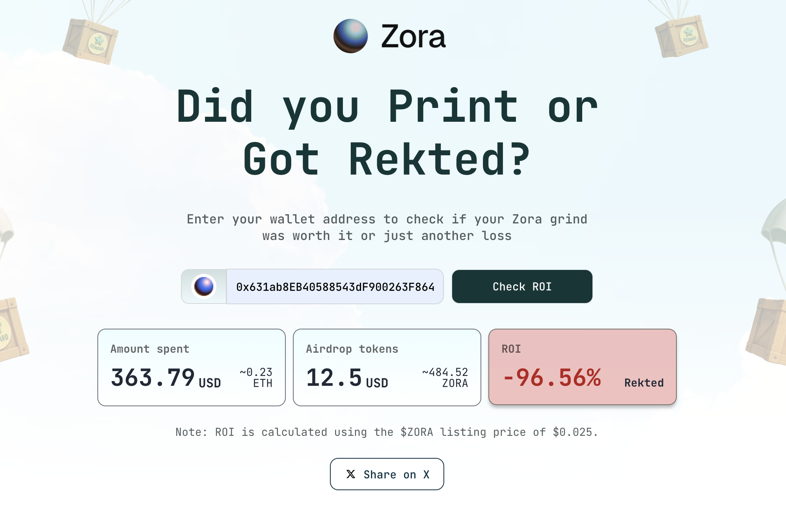The image size is (786, 532).
Task: Click the ROI listing price note text
Action: pyautogui.click(x=387, y=432)
